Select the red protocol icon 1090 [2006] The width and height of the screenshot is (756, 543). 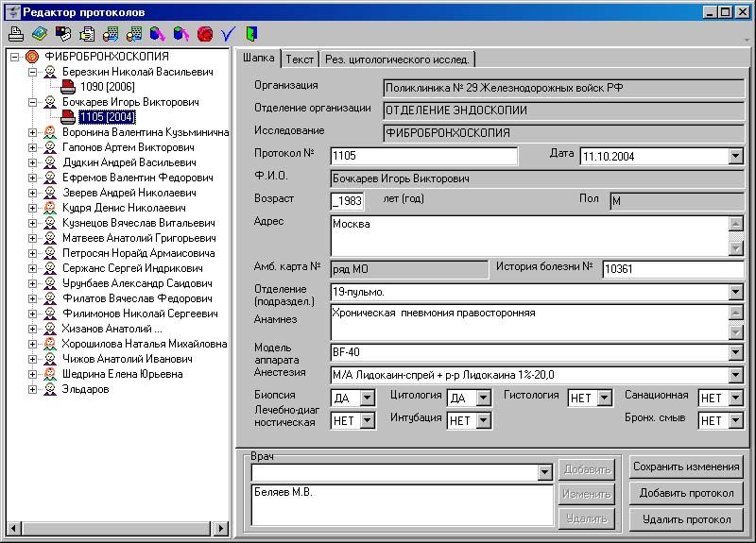pos(68,87)
